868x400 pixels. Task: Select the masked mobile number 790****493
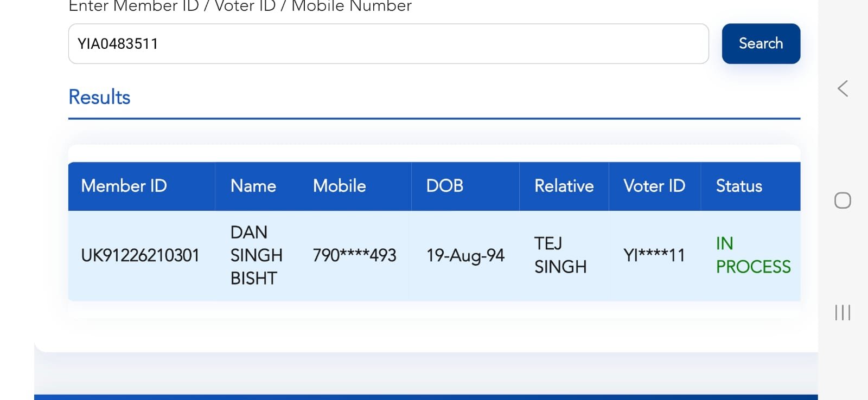(x=354, y=255)
